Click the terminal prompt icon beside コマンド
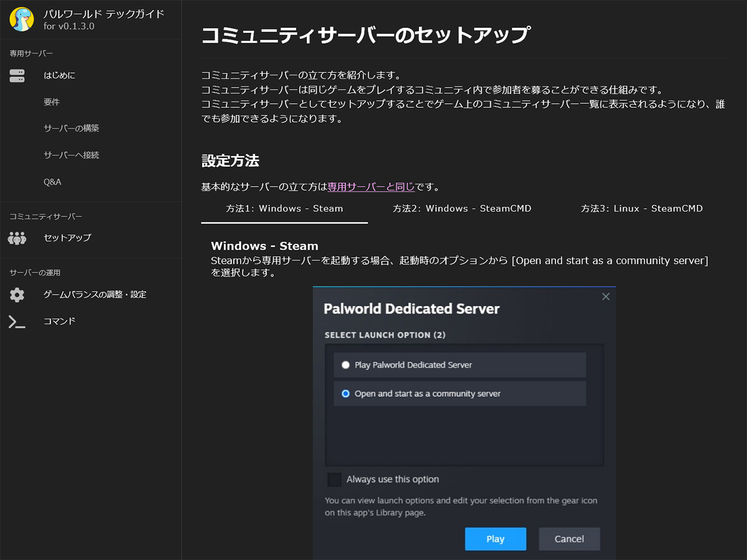This screenshot has height=560, width=747. click(17, 321)
